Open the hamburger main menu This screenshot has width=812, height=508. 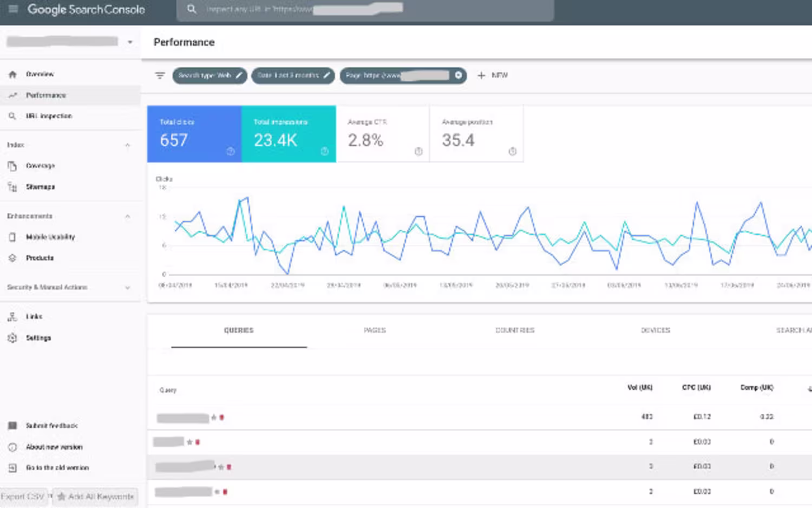click(14, 9)
